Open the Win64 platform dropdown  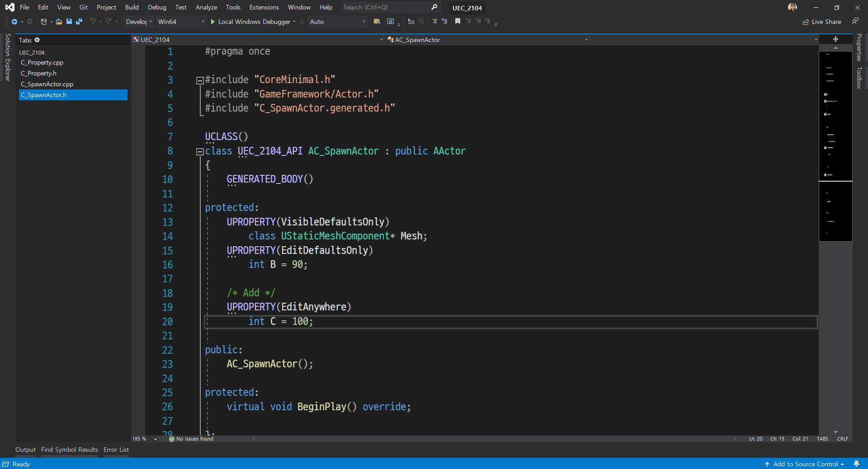click(x=181, y=22)
